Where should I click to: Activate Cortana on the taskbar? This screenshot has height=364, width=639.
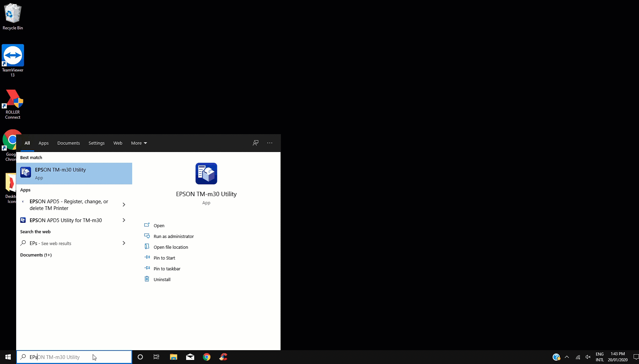click(x=140, y=357)
